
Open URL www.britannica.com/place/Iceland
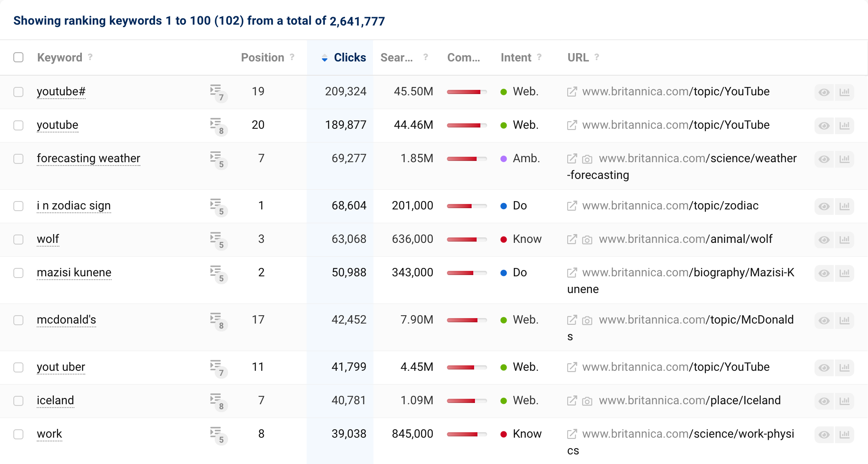pos(690,400)
